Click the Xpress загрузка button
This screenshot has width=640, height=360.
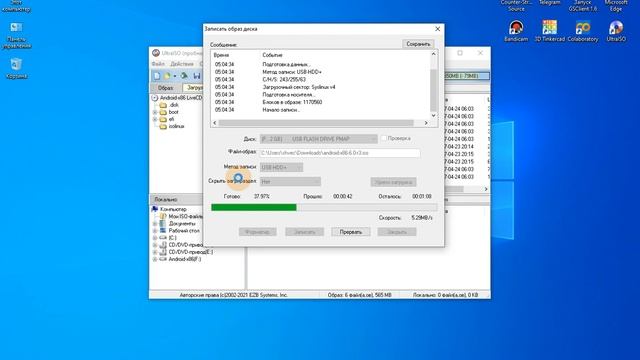pos(393,182)
